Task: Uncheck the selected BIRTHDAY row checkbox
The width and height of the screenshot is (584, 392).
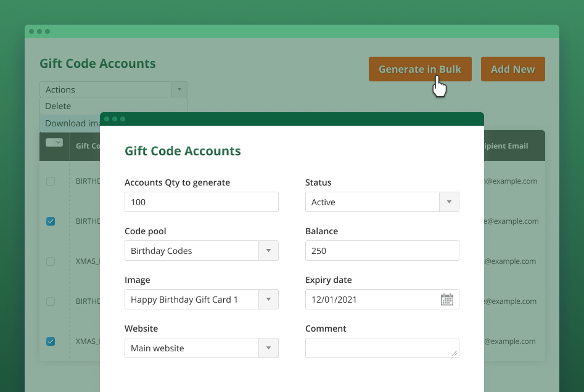Action: coord(50,221)
